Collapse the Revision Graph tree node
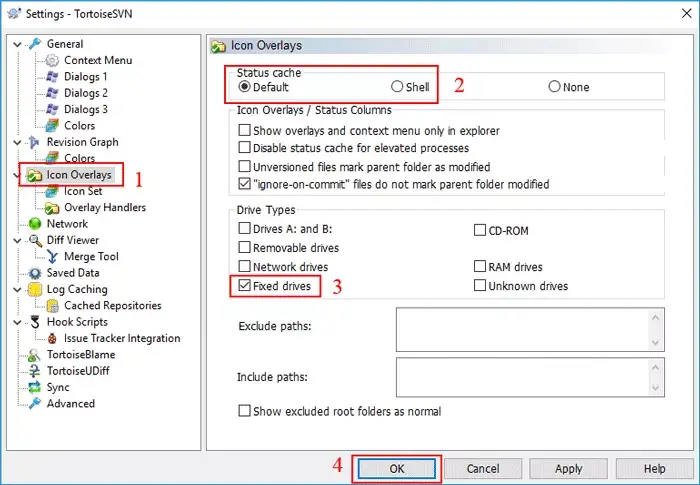Screen dimensions: 700x485 click(x=17, y=142)
